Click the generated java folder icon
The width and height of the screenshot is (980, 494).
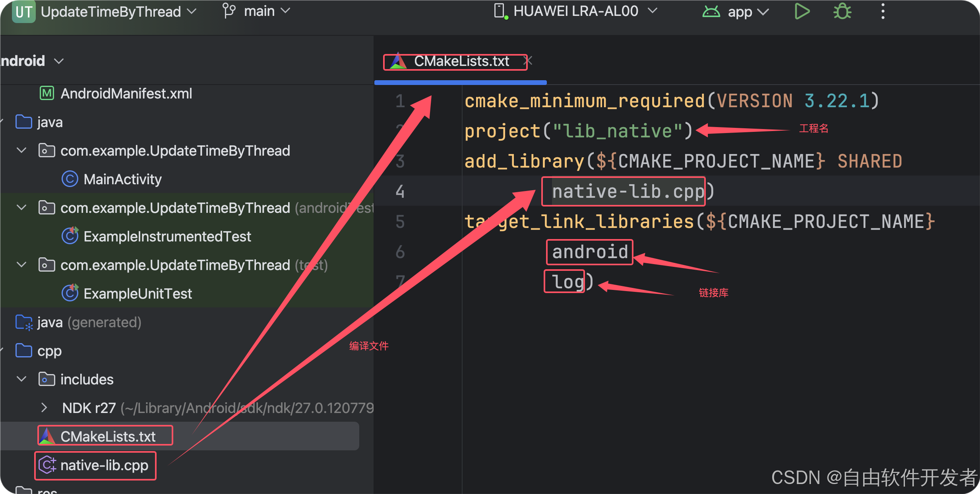coord(24,322)
